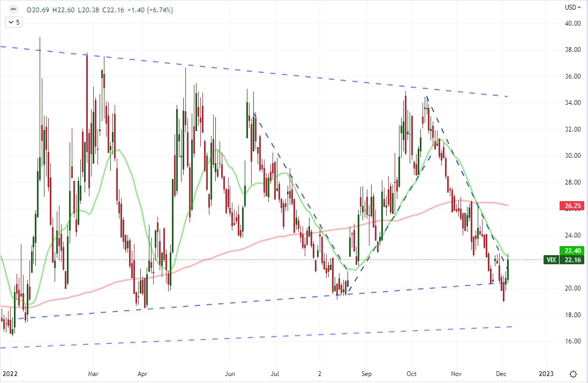Click the +1.40 (+6.74%) change readout
This screenshot has height=383, width=588.
coord(153,9)
